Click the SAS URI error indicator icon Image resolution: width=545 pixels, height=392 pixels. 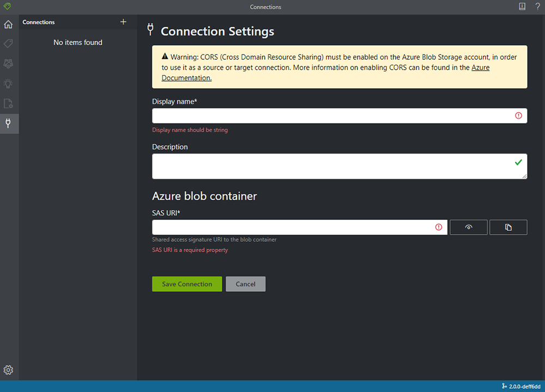pyautogui.click(x=439, y=227)
